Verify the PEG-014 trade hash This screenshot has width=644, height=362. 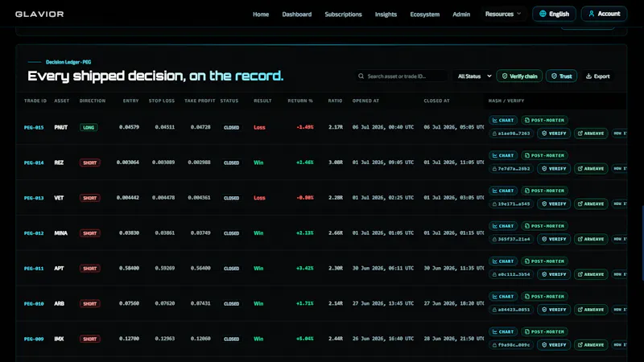554,169
